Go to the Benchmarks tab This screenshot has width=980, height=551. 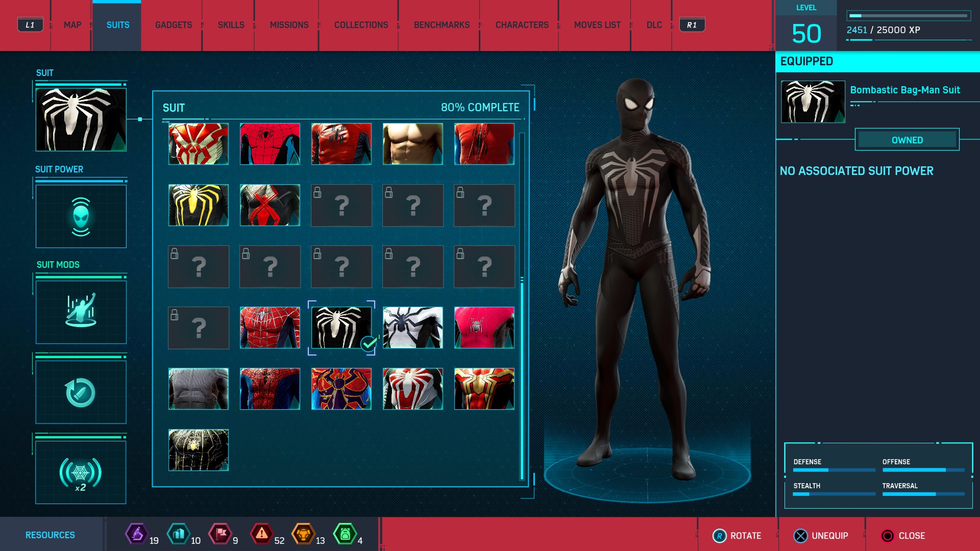coord(442,25)
